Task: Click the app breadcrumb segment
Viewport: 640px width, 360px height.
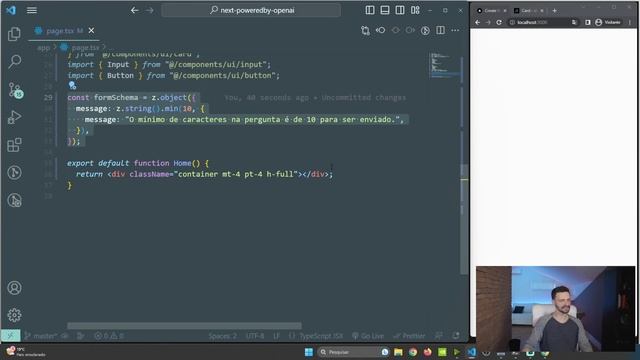Action: 43,48
